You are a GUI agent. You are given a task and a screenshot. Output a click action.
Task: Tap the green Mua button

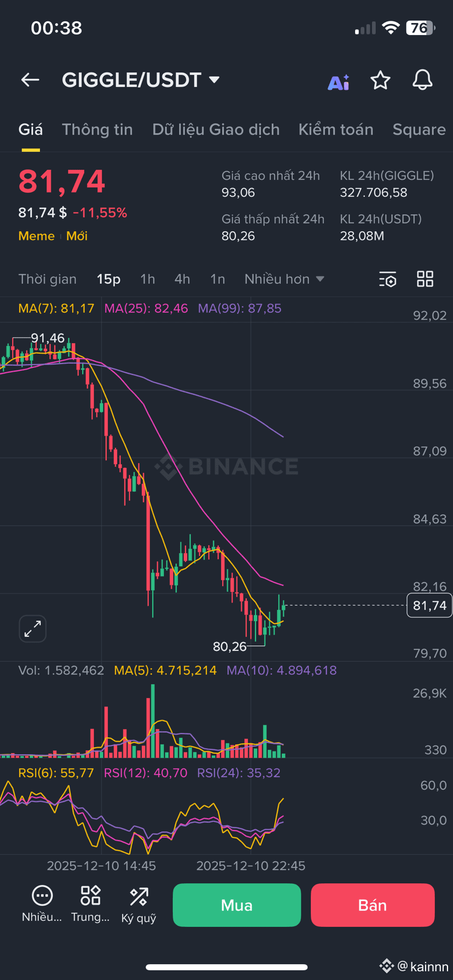pos(237,905)
